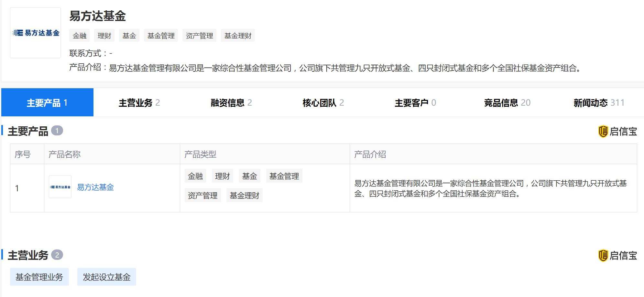This screenshot has width=644, height=297.
Task: Click the small 易方达基金 product logo in the table row
Action: [x=60, y=187]
